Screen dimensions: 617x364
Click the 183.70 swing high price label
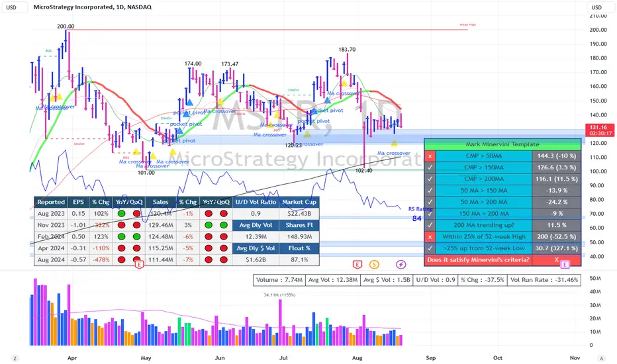click(x=347, y=50)
